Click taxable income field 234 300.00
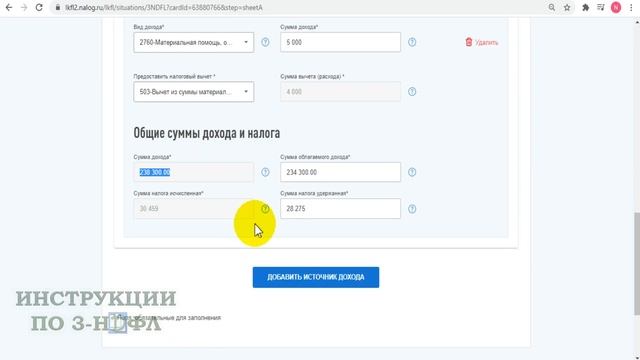The height and width of the screenshot is (360, 640). click(x=340, y=172)
